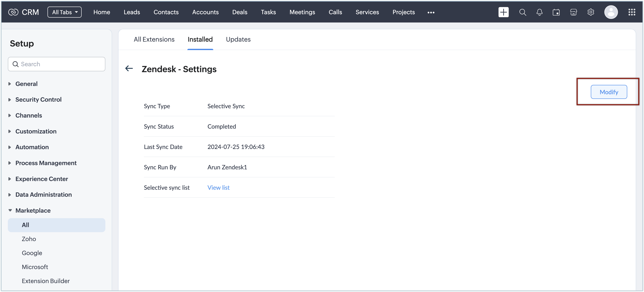644x292 pixels.
Task: Open the global search magnifier icon
Action: 523,12
